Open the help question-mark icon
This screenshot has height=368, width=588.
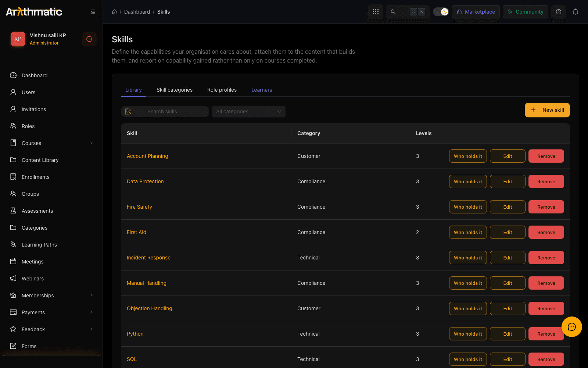click(x=559, y=12)
